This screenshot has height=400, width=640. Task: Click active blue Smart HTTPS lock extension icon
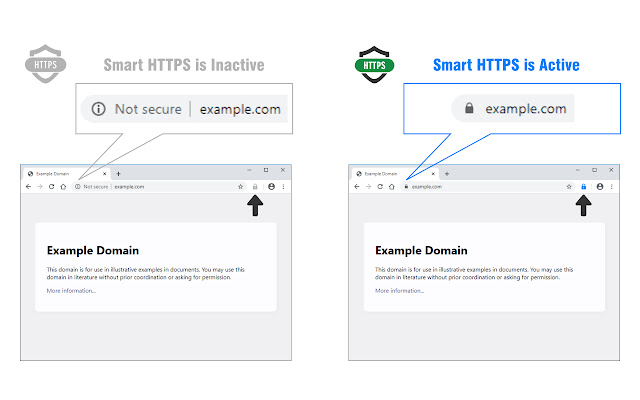click(584, 187)
